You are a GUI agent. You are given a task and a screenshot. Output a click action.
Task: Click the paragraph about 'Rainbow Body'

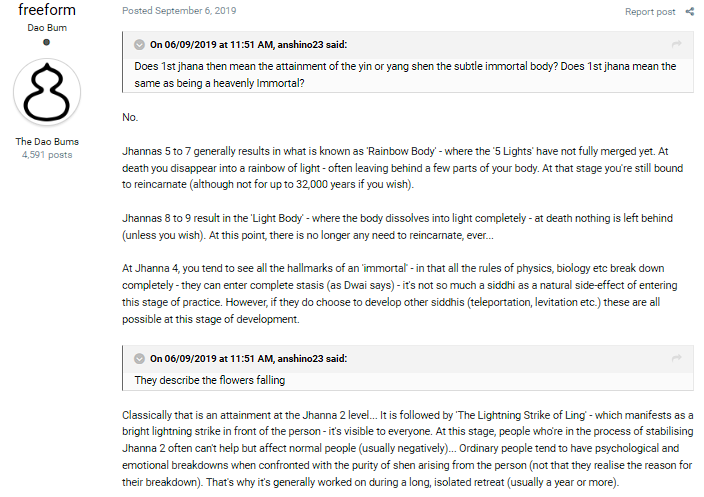point(402,168)
